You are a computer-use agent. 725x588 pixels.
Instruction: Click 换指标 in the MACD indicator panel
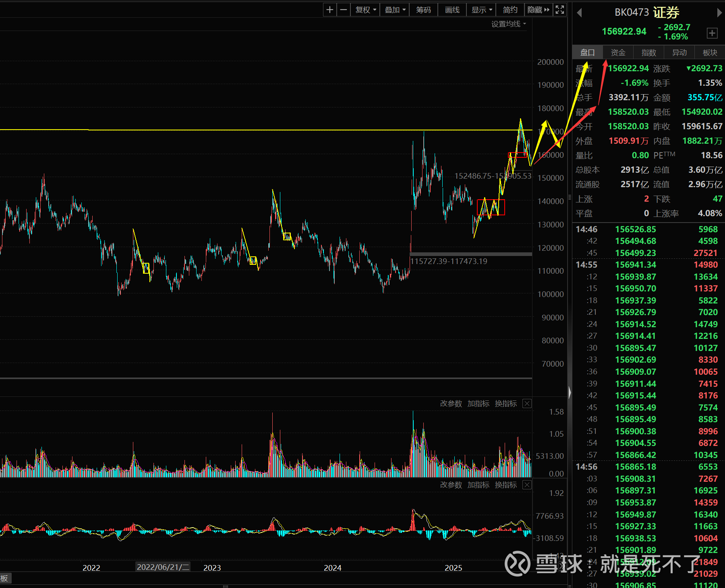505,485
